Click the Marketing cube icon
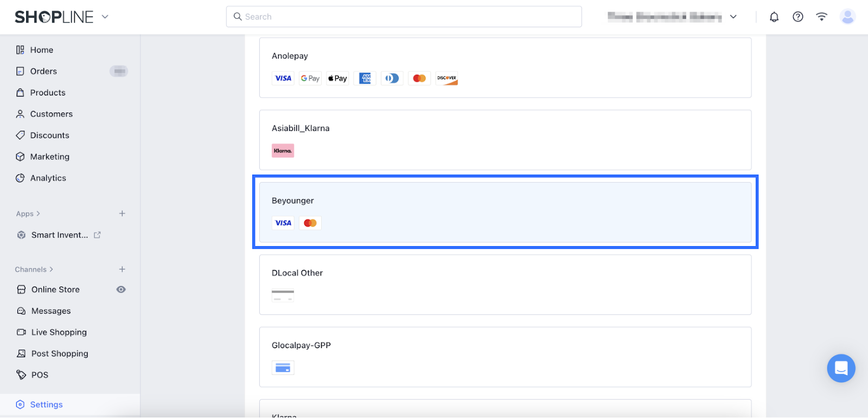The width and height of the screenshot is (868, 418). click(20, 157)
